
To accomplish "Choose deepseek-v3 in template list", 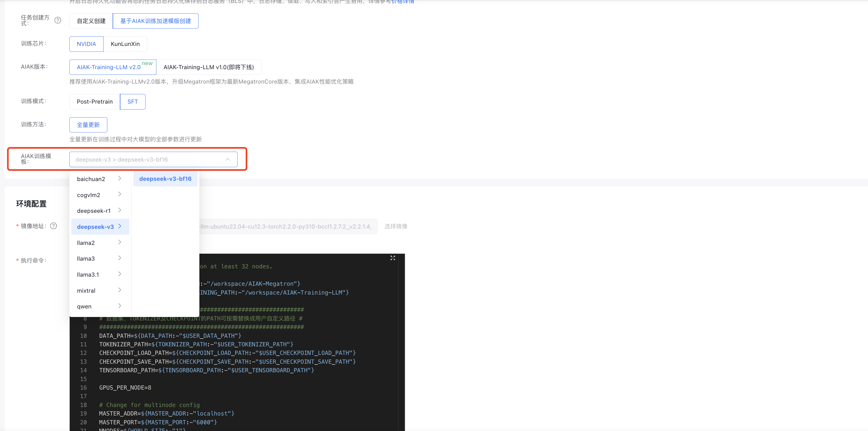I will 100,227.
